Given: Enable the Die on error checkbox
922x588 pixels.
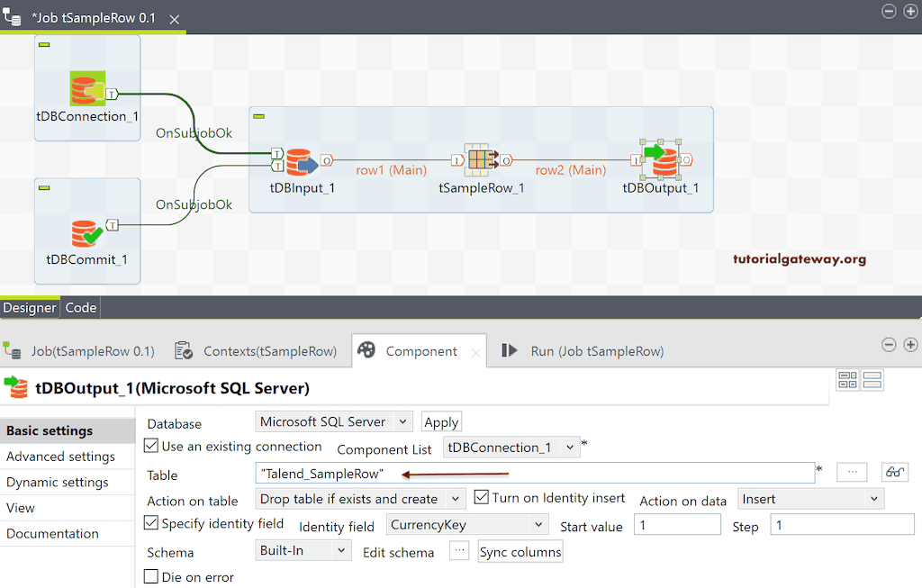Looking at the screenshot, I should pos(151,576).
